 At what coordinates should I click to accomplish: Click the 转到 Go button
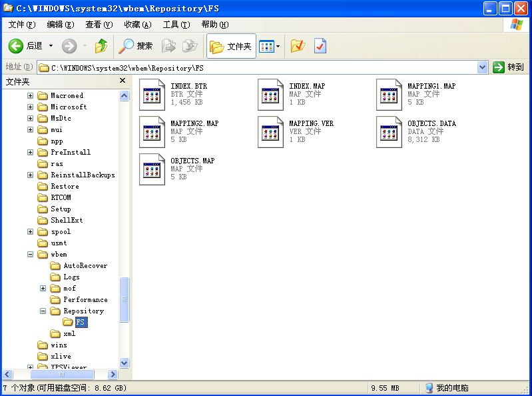pos(508,67)
